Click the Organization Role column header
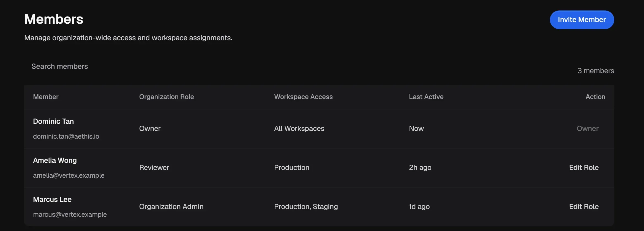Viewport: 644px width, 231px height. [x=167, y=97]
